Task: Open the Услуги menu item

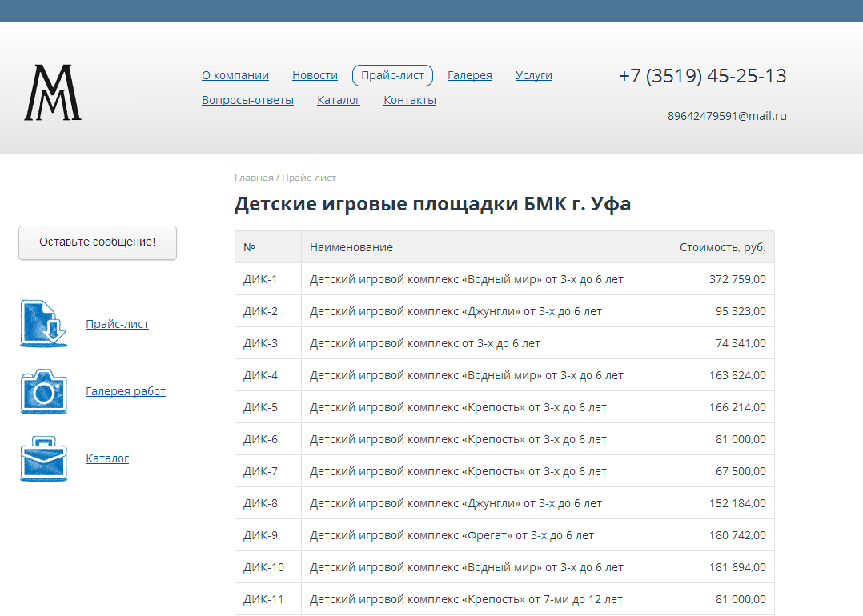Action: point(533,75)
